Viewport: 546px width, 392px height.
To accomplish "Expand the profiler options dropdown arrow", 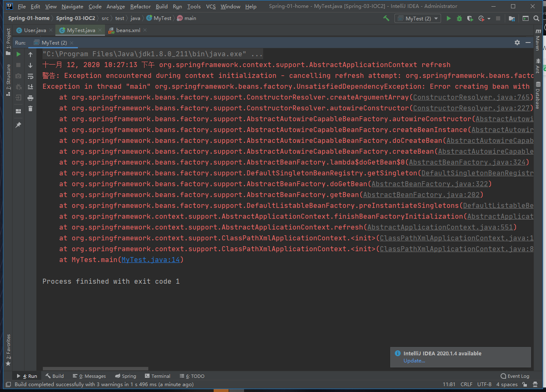I will pyautogui.click(x=489, y=18).
